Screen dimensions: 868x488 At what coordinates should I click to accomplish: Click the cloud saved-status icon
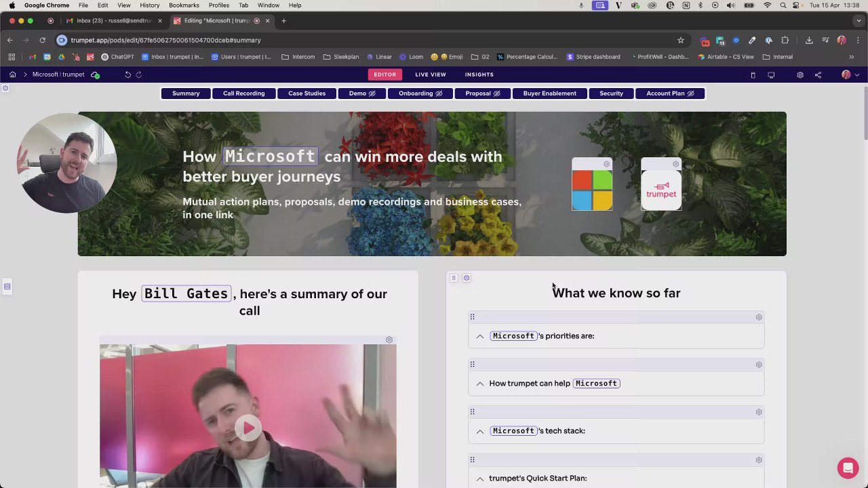point(95,75)
